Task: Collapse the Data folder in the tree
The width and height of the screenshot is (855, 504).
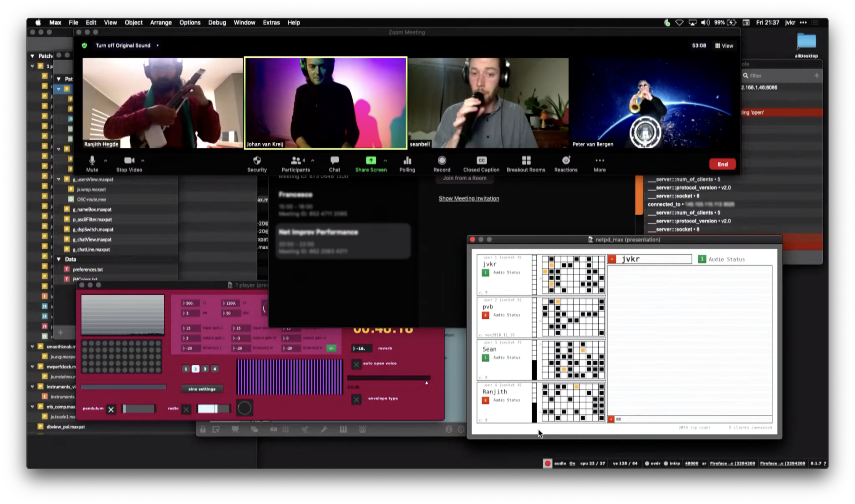Action: point(59,259)
